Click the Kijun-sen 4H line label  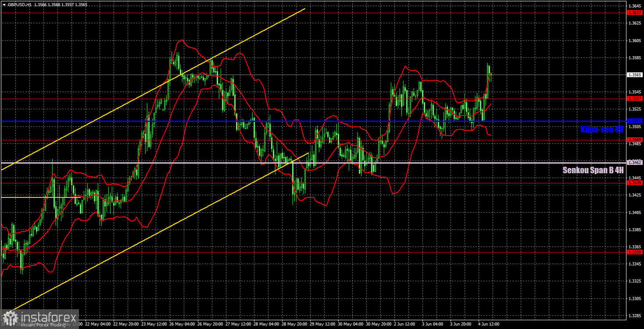(x=601, y=129)
